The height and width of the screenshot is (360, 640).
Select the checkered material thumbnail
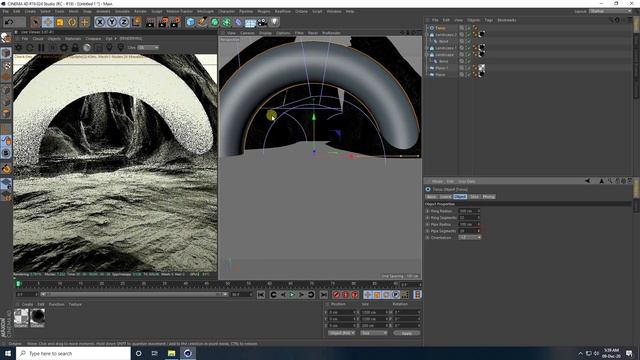pyautogui.click(x=21, y=317)
